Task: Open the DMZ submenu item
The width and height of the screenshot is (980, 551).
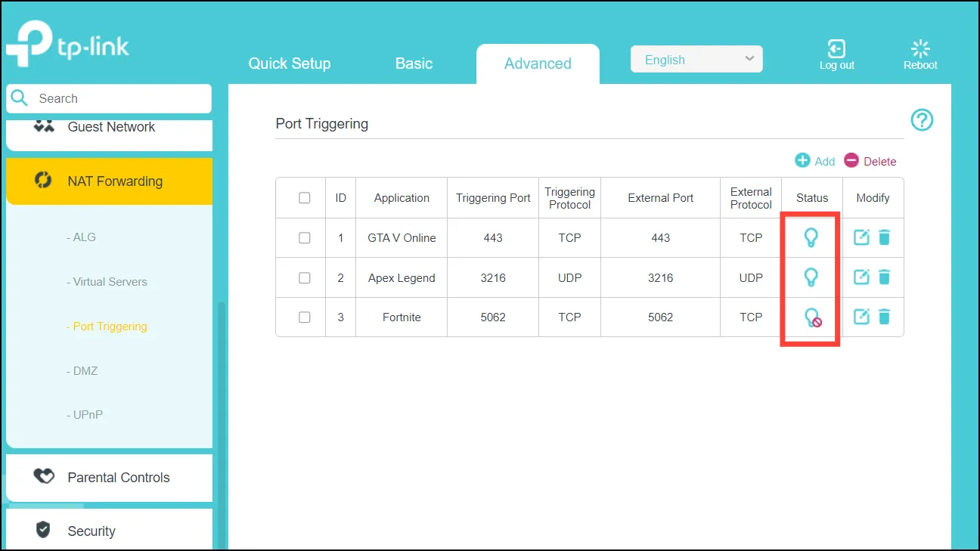Action: pos(82,370)
